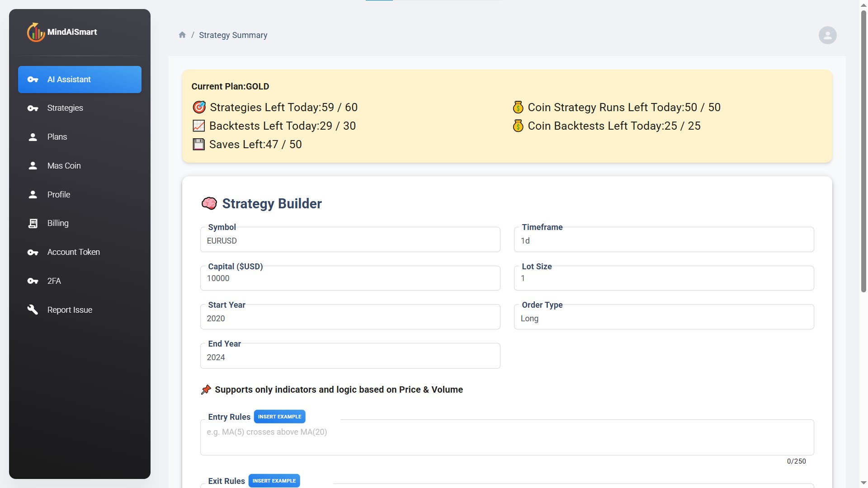Open Report Issue using the wrench icon
The width and height of the screenshot is (868, 488).
click(33, 310)
